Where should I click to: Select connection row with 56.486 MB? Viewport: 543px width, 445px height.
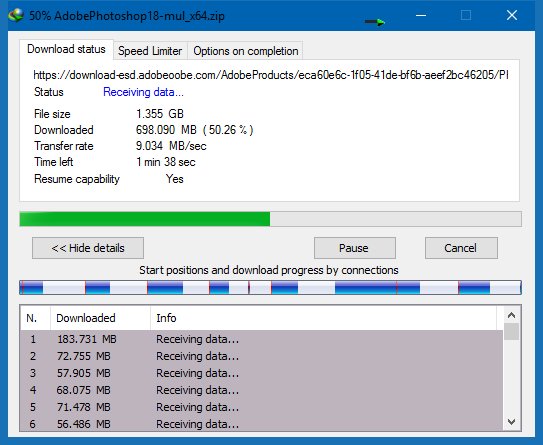pos(261,424)
